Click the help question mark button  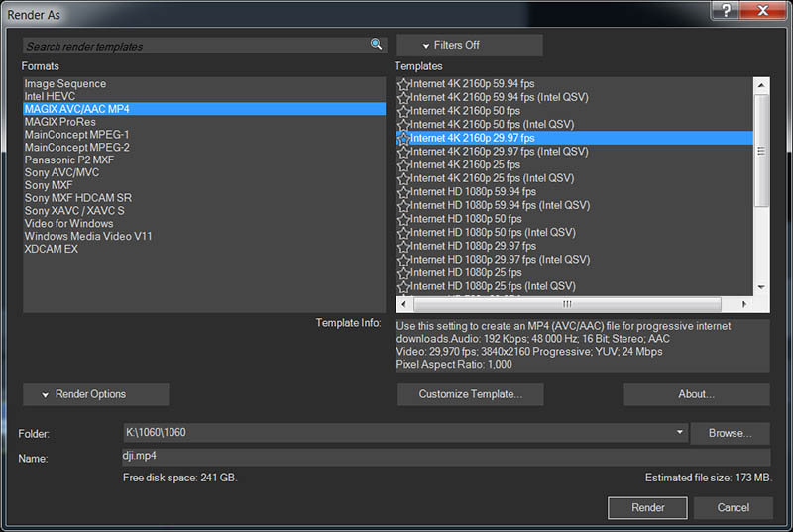(726, 10)
